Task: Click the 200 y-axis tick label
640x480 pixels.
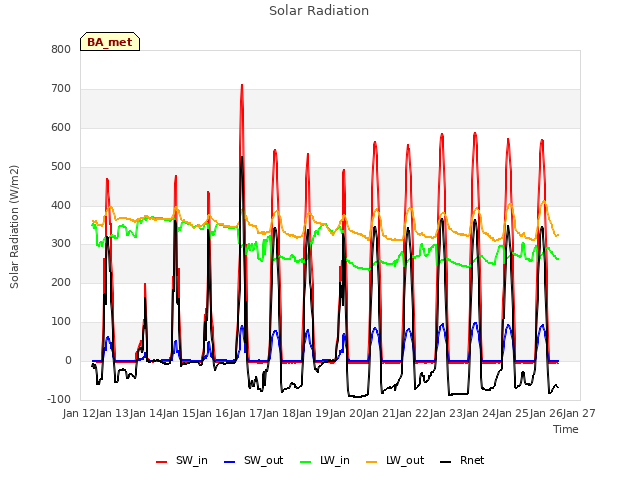Action: coord(61,282)
